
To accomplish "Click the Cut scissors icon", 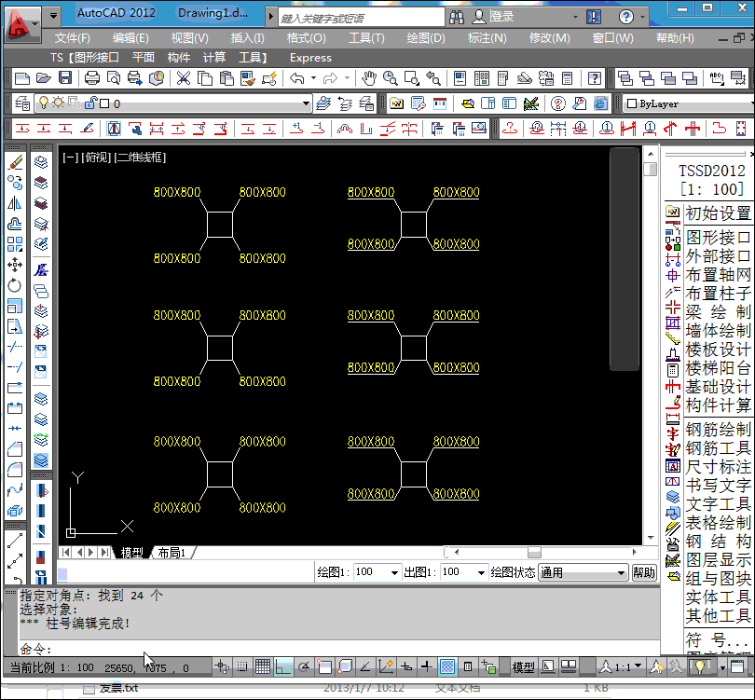I will [x=184, y=77].
